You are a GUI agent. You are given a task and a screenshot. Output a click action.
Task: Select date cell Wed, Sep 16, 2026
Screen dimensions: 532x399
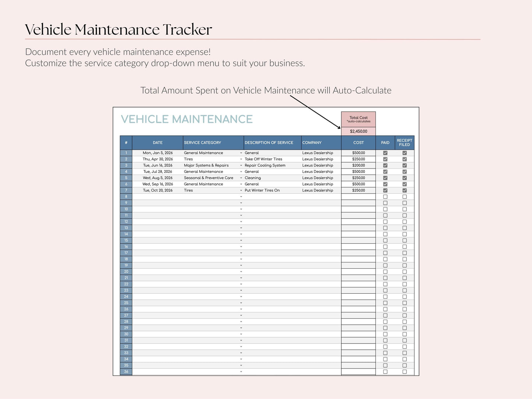pos(158,184)
